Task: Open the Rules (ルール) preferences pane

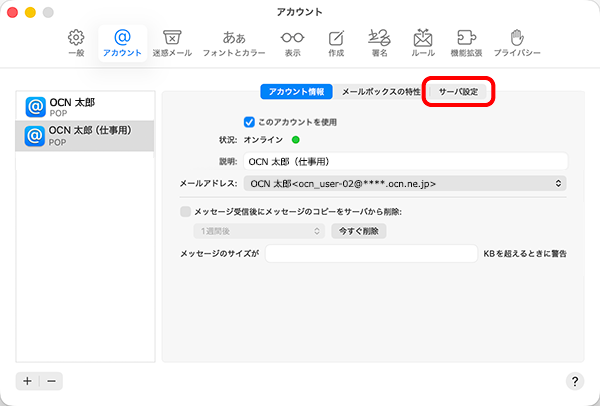Action: (x=423, y=40)
